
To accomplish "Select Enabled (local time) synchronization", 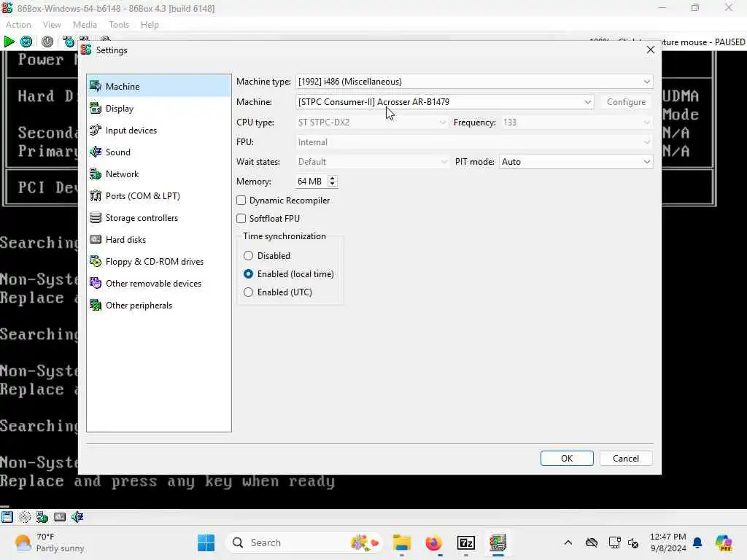I will click(x=248, y=274).
